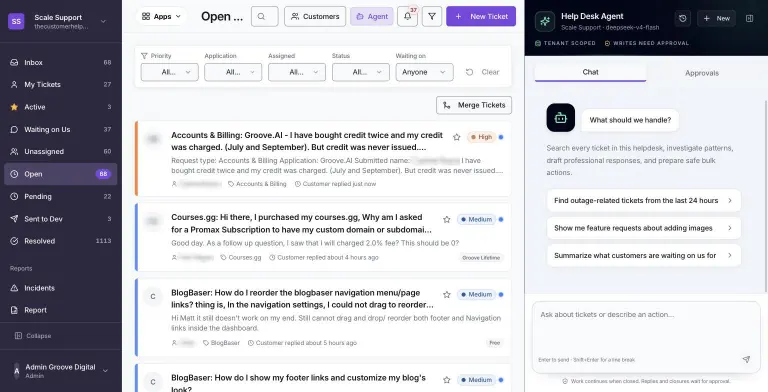Viewport: 768px width, 392px height.
Task: Switch to the Chat tab
Action: tap(590, 72)
